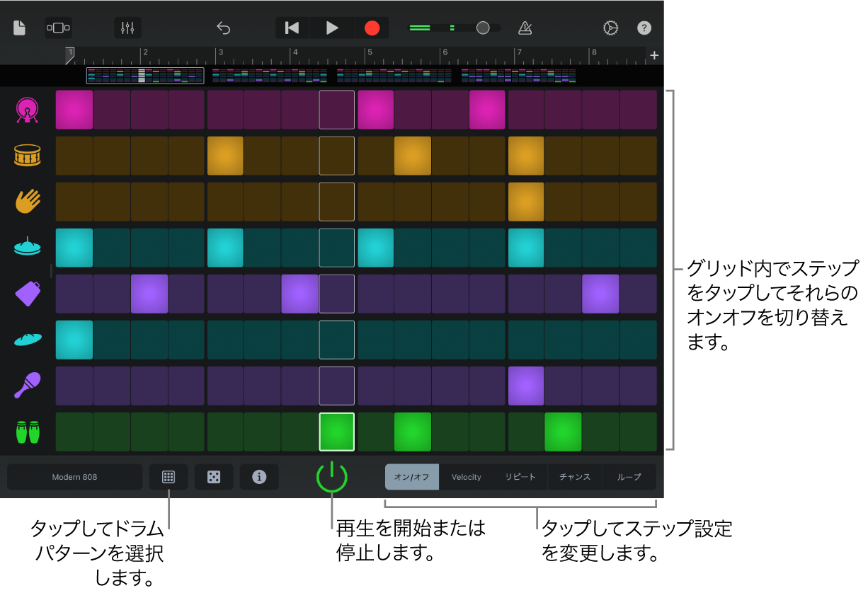Image resolution: width=868 pixels, height=593 pixels.
Task: Select the チャンス tab
Action: click(575, 477)
